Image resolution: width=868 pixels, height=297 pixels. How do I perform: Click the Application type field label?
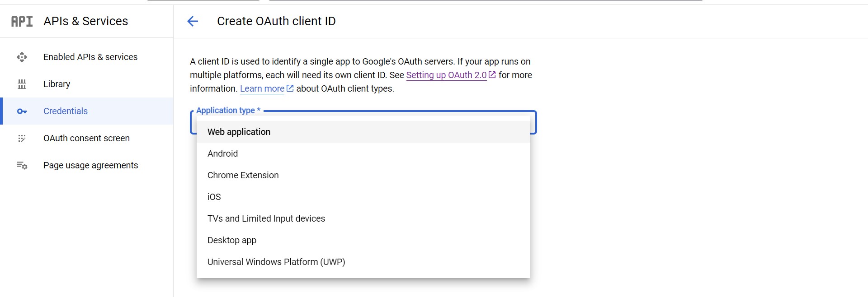[x=228, y=110]
